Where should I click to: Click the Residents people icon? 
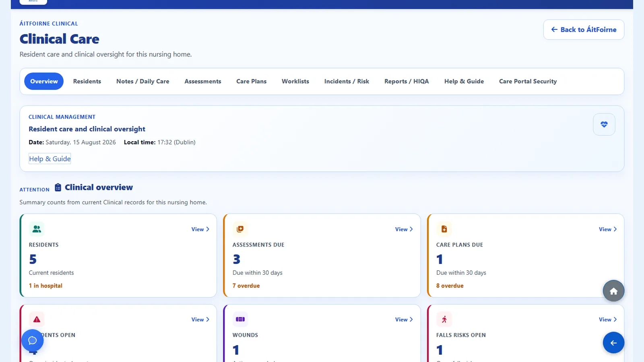pos(37,229)
